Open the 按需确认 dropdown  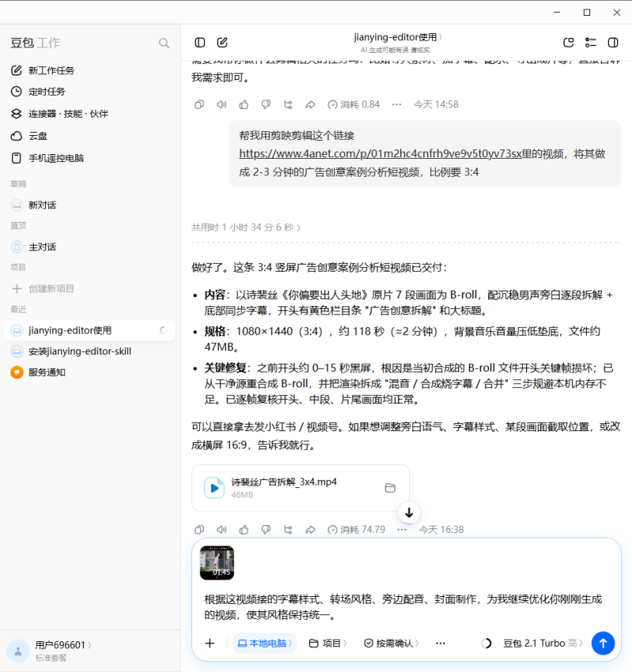[391, 644]
